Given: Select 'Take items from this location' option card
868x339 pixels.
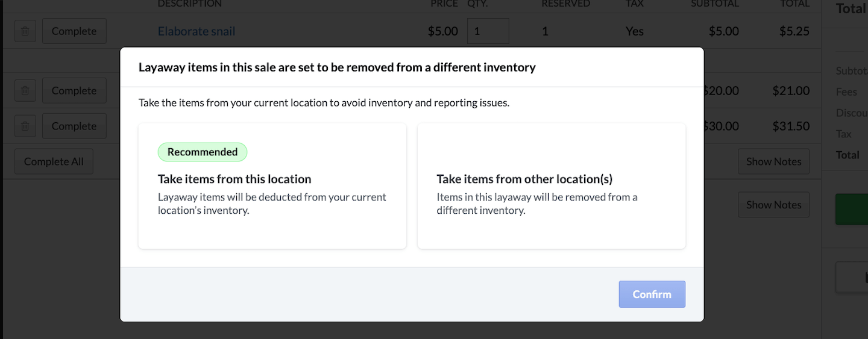Looking at the screenshot, I should tap(272, 186).
